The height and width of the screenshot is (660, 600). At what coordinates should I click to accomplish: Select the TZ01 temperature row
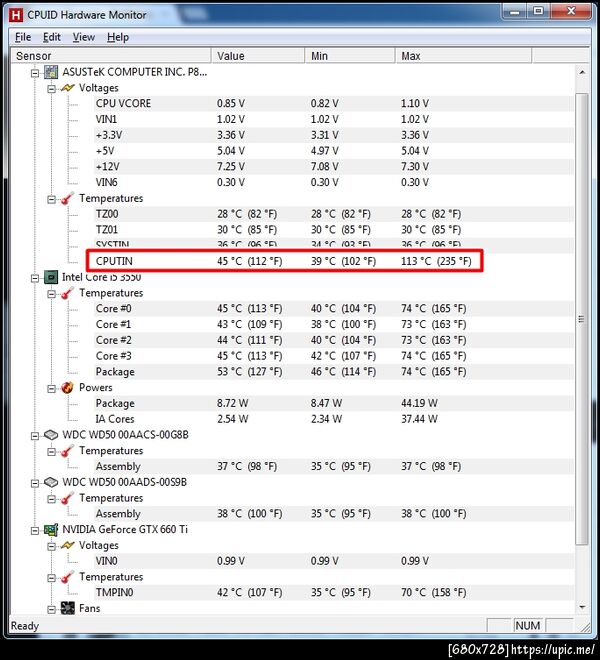334,230
